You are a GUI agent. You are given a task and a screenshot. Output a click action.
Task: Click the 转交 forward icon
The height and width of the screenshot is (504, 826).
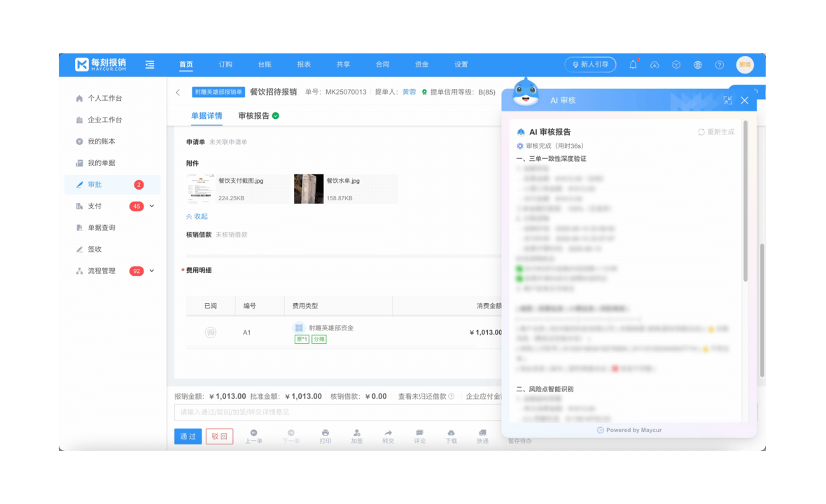tap(388, 436)
